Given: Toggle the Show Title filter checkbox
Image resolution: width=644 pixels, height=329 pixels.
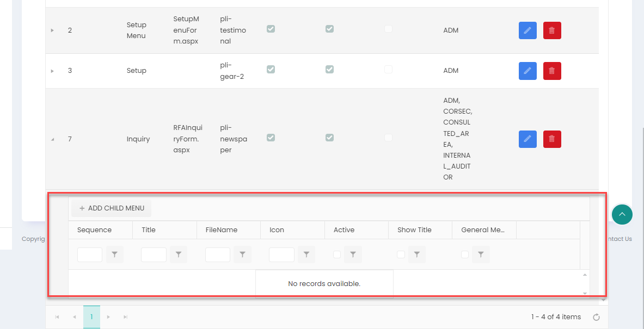Looking at the screenshot, I should point(401,254).
